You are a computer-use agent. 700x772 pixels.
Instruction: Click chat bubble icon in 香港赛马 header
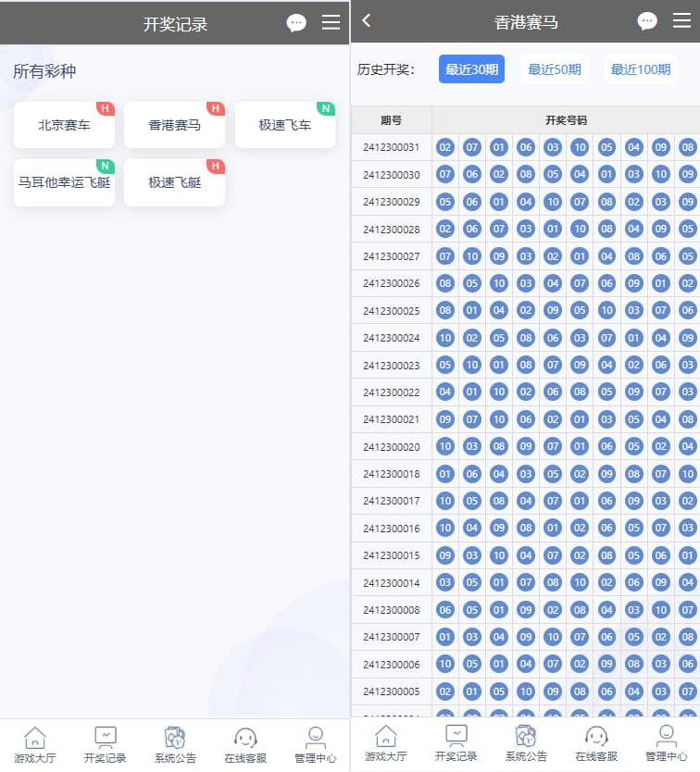[647, 22]
